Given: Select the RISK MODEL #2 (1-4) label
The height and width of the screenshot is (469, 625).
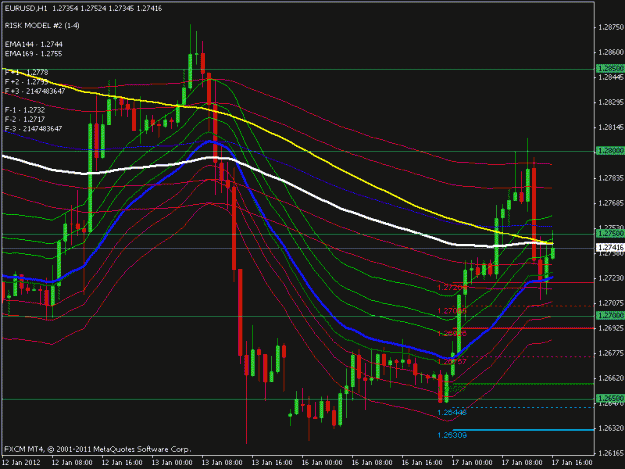Looking at the screenshot, I should [x=42, y=26].
